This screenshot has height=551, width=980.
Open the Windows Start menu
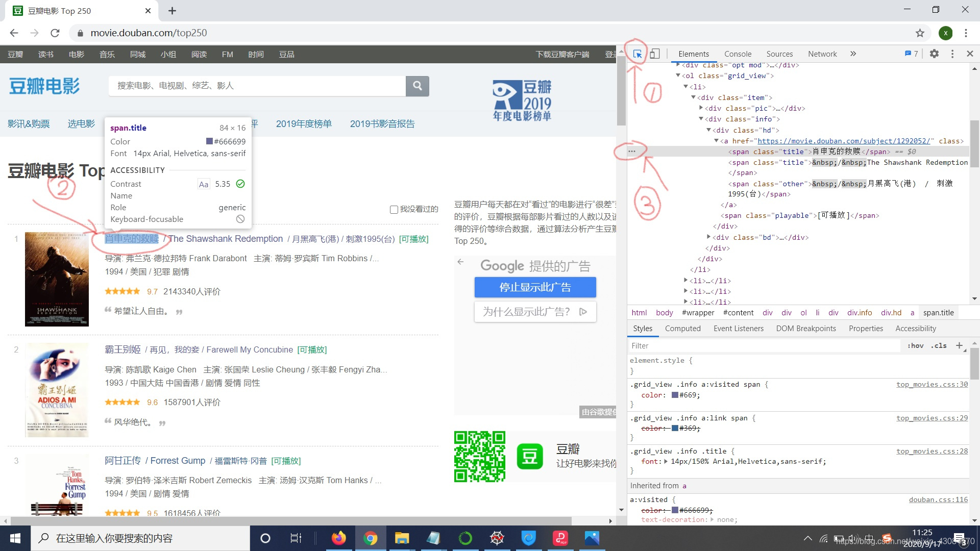point(15,538)
